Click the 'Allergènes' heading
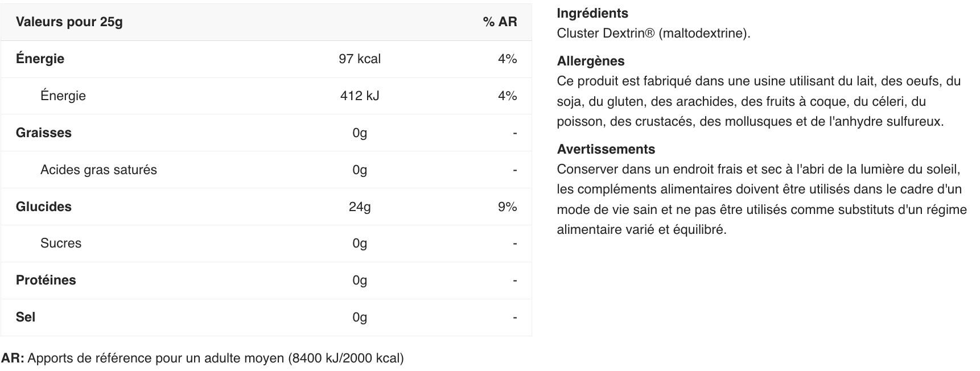 point(591,61)
